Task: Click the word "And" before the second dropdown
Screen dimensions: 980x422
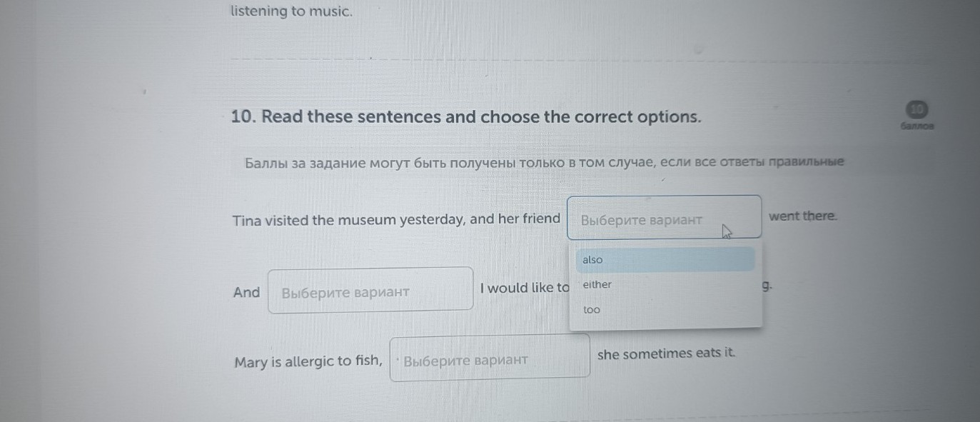Action: pos(246,293)
